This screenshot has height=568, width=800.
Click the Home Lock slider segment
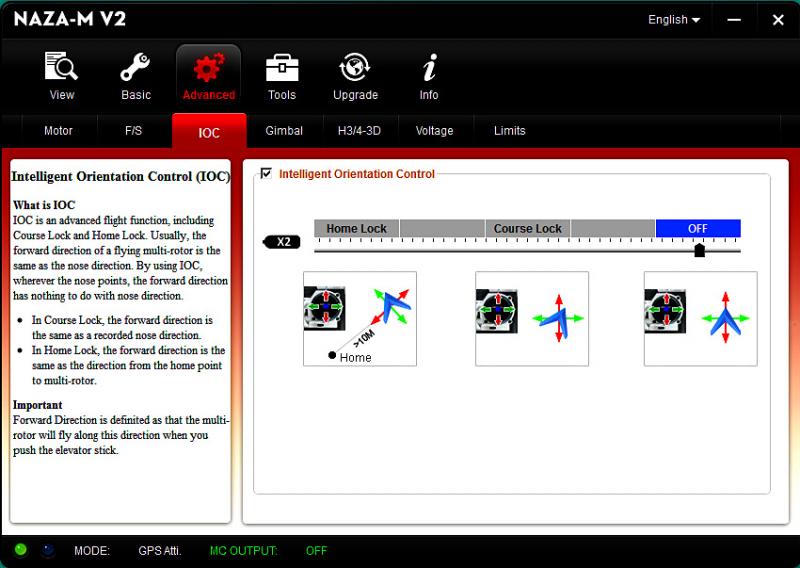click(357, 229)
